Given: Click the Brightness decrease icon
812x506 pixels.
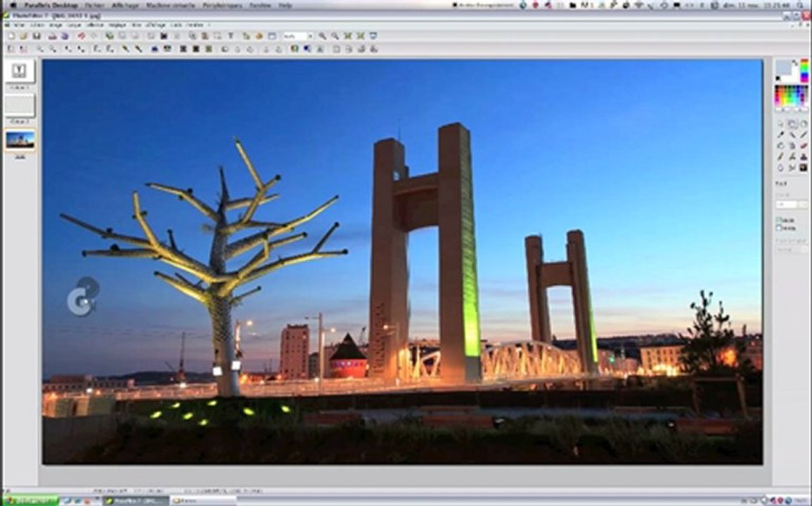Looking at the screenshot, I should pyautogui.click(x=39, y=49).
